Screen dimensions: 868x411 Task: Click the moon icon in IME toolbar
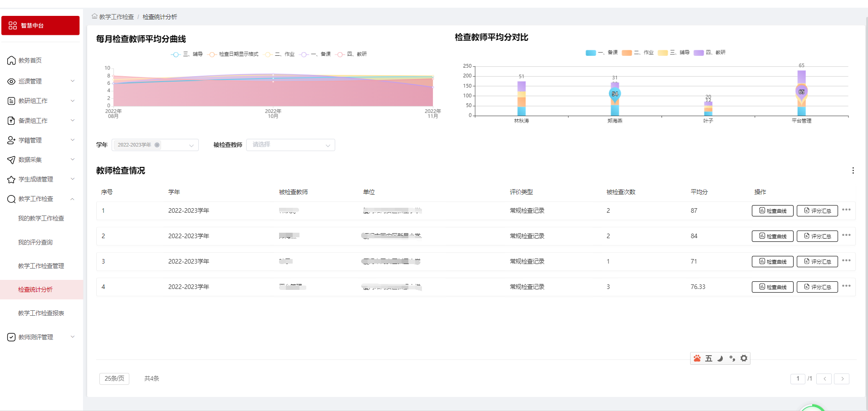pos(720,358)
